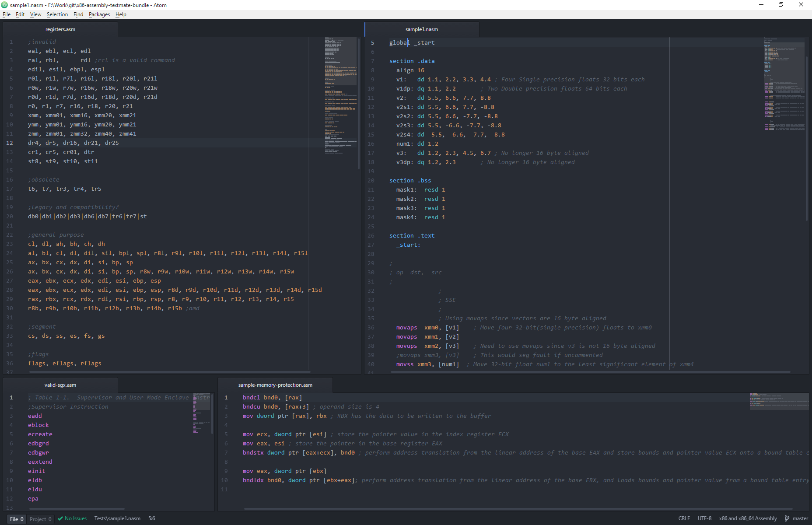The width and height of the screenshot is (812, 525).
Task: Click the 'mask3: resd 1' line
Action: coord(421,208)
